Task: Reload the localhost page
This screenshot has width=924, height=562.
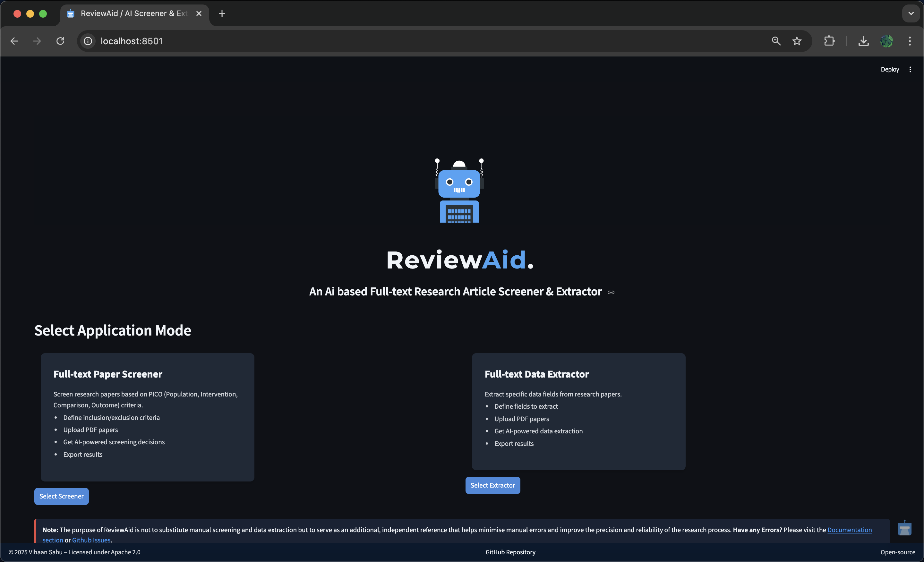Action: pyautogui.click(x=60, y=41)
